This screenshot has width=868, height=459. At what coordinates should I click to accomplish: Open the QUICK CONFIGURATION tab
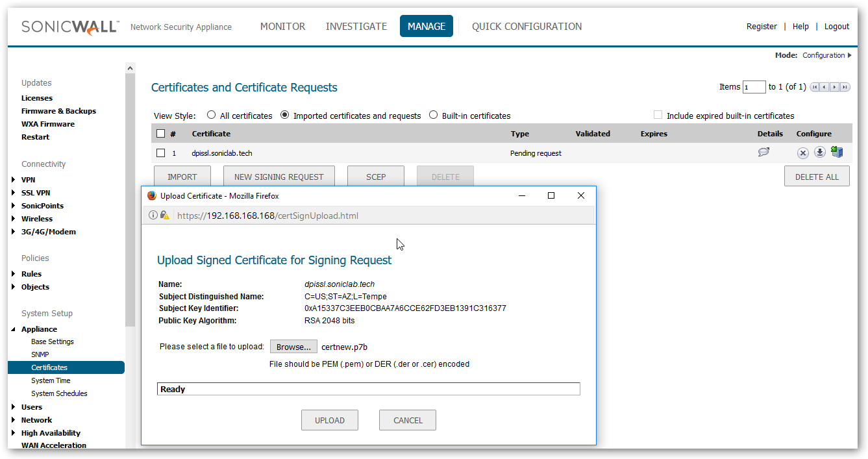(x=527, y=27)
